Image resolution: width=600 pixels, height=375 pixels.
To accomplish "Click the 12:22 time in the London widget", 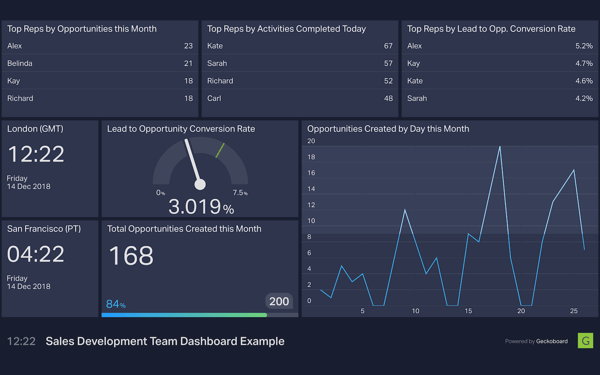I will click(36, 154).
